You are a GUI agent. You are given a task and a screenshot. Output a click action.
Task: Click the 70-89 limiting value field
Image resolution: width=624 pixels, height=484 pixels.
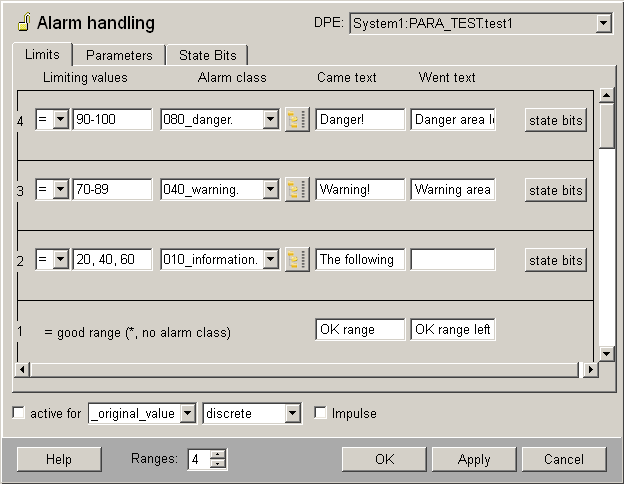pyautogui.click(x=112, y=189)
